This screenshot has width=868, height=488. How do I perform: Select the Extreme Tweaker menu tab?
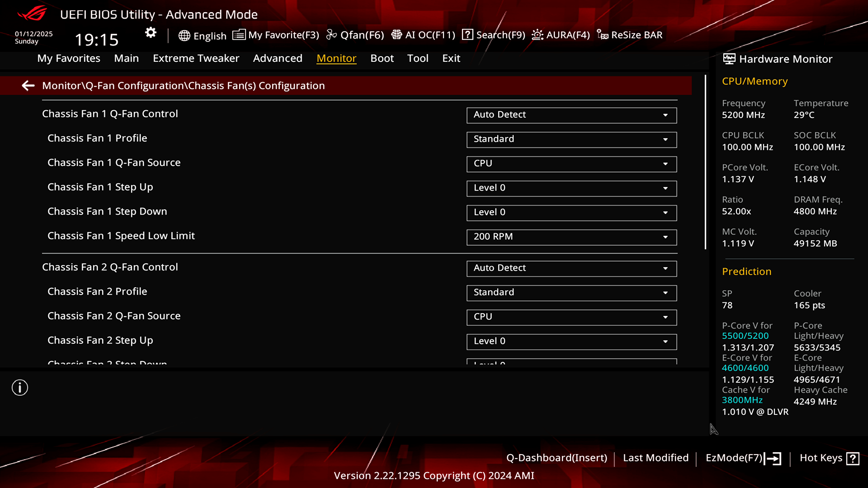click(x=196, y=58)
